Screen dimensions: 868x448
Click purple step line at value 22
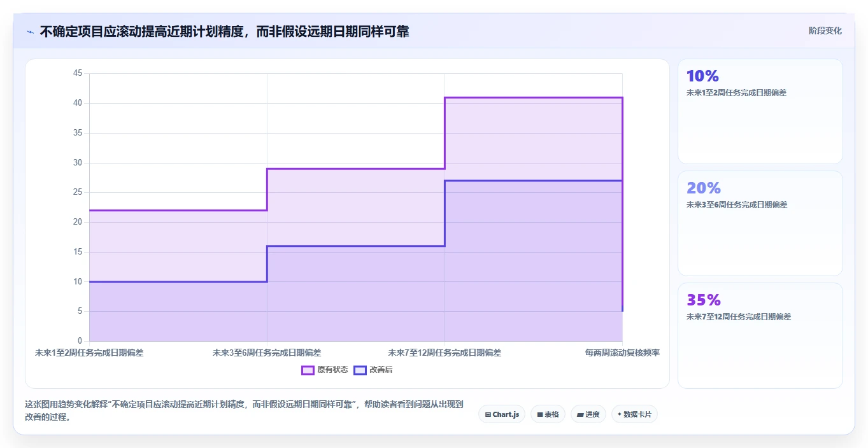pos(178,210)
